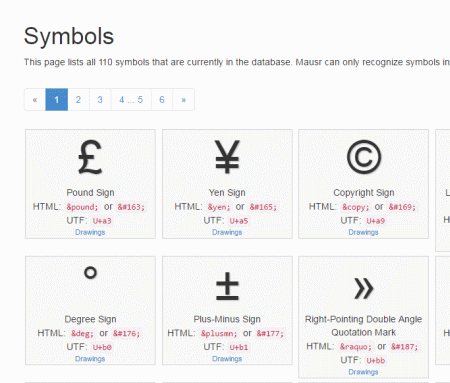The image size is (450, 383).
Task: Click the U+bb UTF code
Action: (x=376, y=360)
